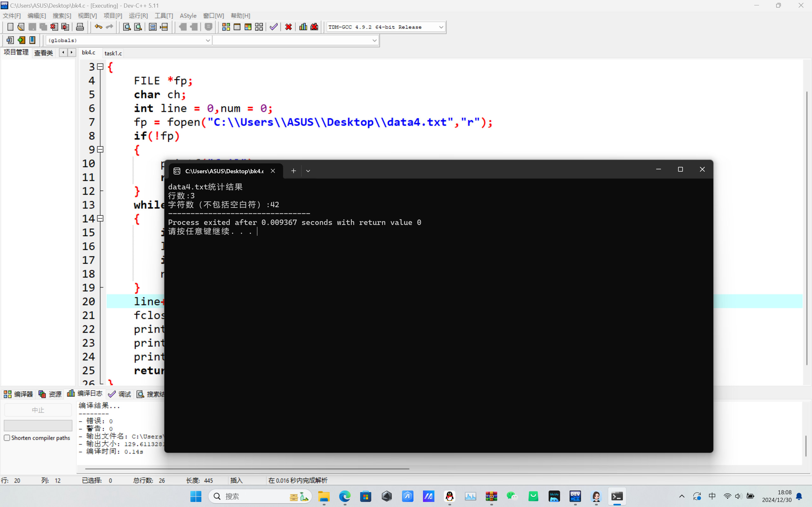Click the Debug checkmark icon in toolbar
Image resolution: width=812 pixels, height=507 pixels.
pos(274,27)
